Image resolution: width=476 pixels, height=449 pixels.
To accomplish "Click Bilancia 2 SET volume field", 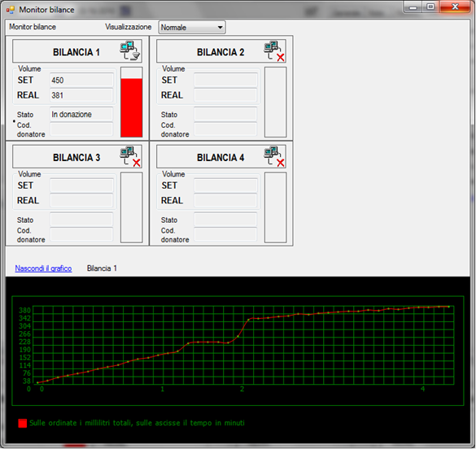I will pos(225,80).
